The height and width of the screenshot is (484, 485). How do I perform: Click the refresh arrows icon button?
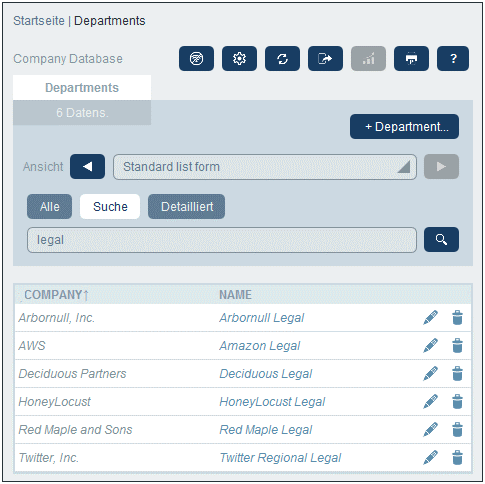(x=282, y=59)
